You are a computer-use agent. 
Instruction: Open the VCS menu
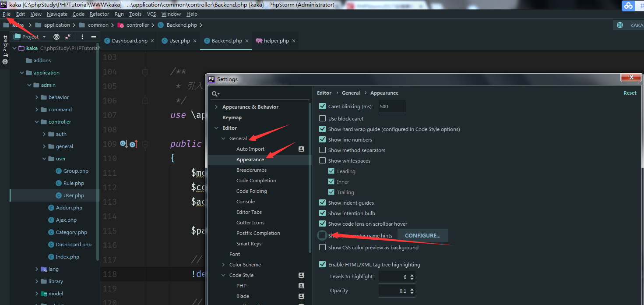coord(151,14)
